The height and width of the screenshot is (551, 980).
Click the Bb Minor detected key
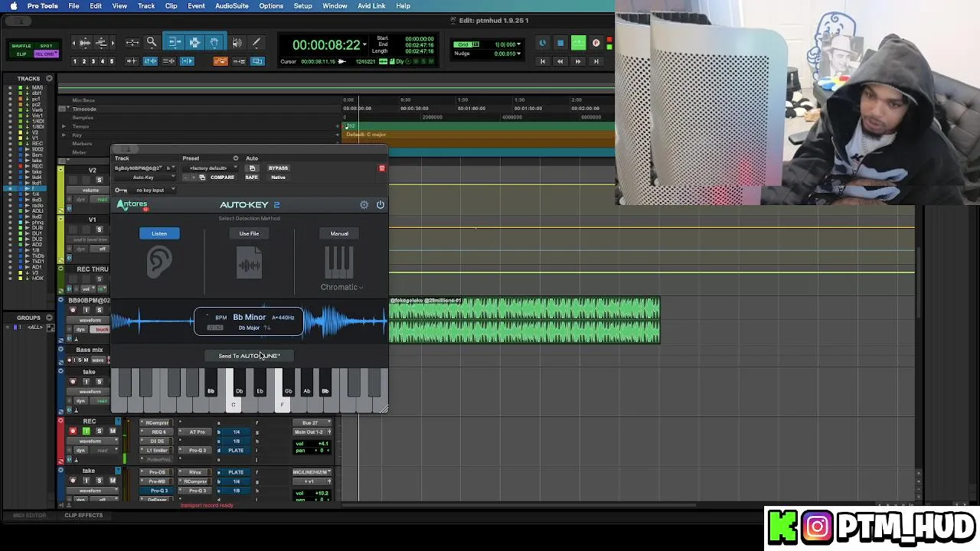[249, 317]
